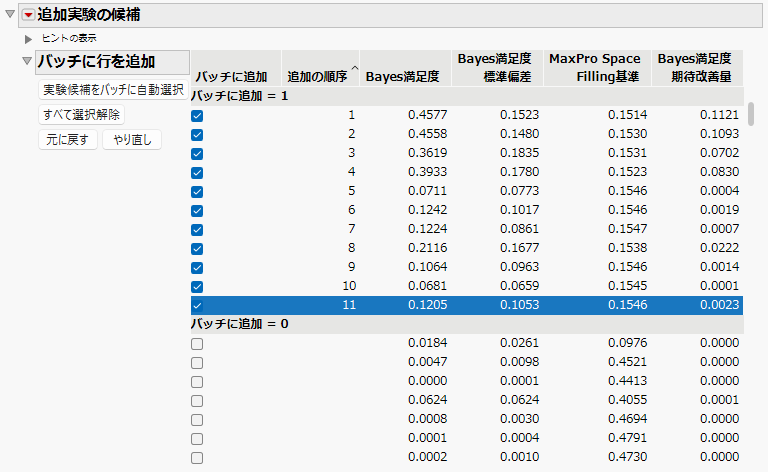Sort by MaxPro Space Filling基準 column header
768x472 pixels.
point(597,68)
